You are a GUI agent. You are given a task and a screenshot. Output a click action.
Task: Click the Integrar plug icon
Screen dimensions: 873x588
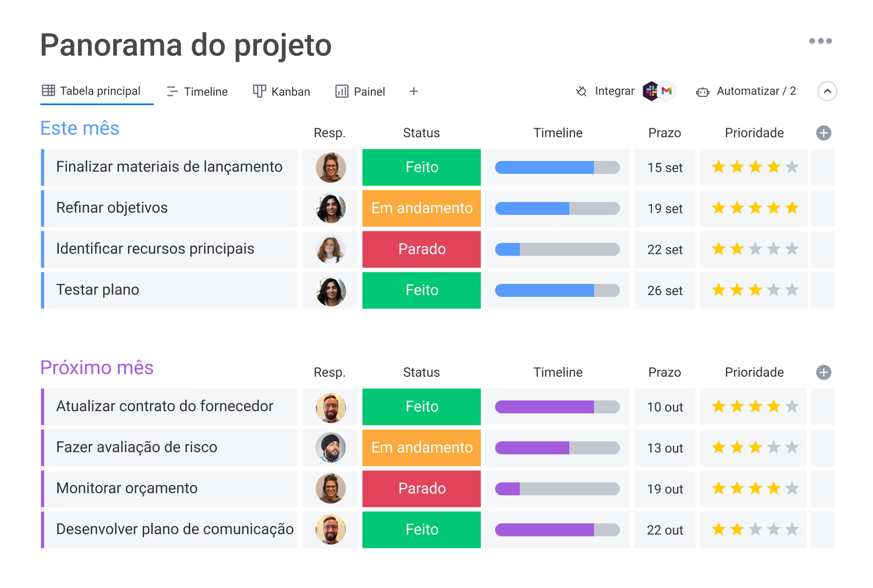pos(581,91)
